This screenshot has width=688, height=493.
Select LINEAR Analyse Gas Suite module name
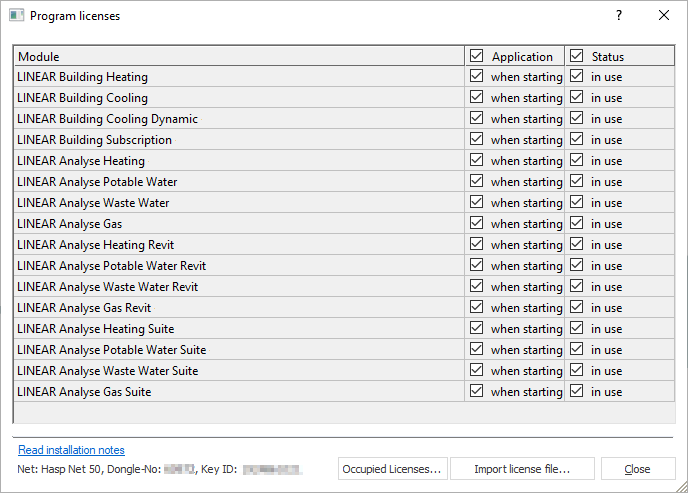(x=84, y=392)
